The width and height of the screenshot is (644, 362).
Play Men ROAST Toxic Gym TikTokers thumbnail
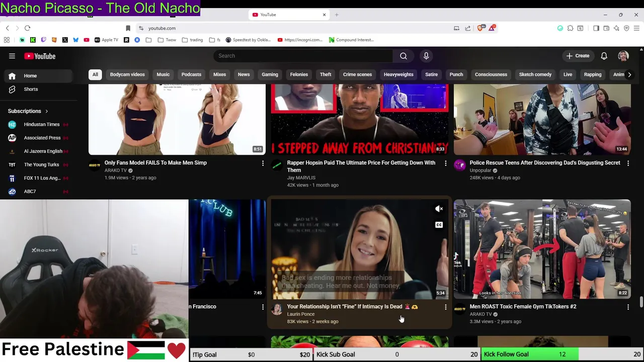[542, 249]
